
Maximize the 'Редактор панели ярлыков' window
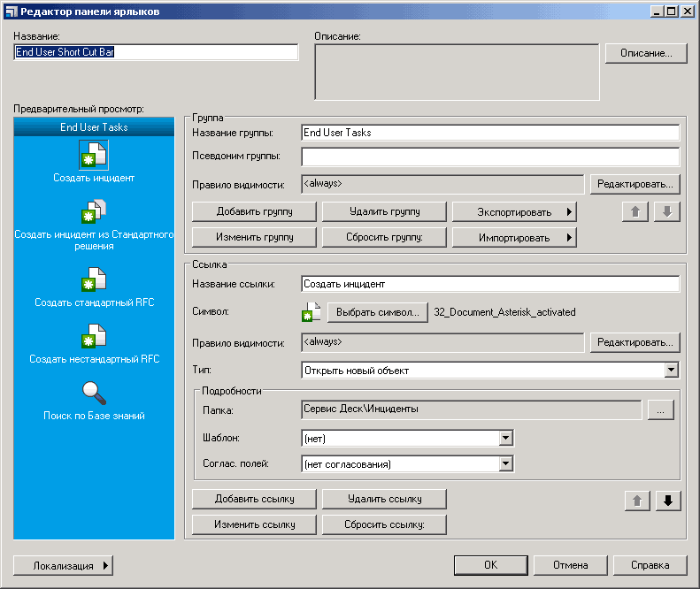(671, 11)
